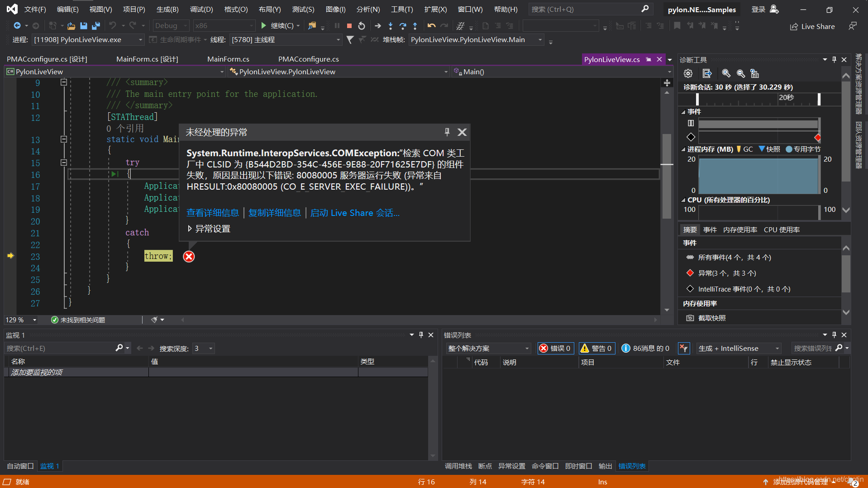Image resolution: width=868 pixels, height=488 pixels.
Task: Open the search depth dropdown in Watch
Action: (204, 348)
